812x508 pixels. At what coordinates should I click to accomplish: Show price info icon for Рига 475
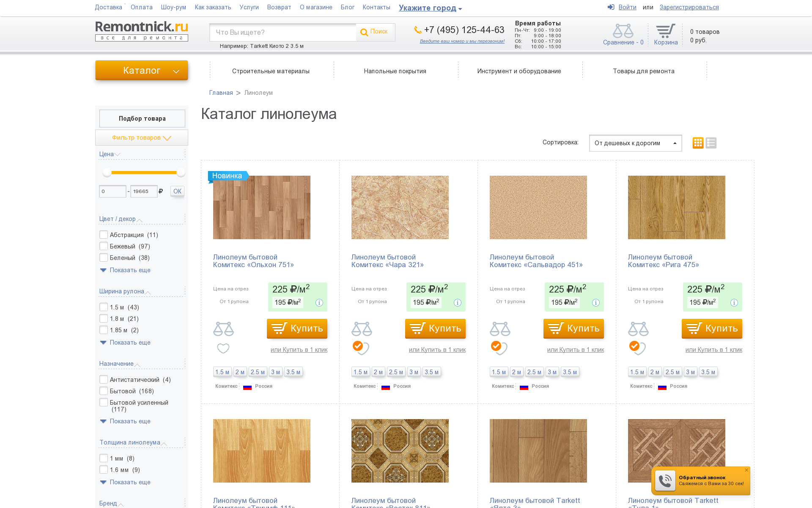(734, 303)
